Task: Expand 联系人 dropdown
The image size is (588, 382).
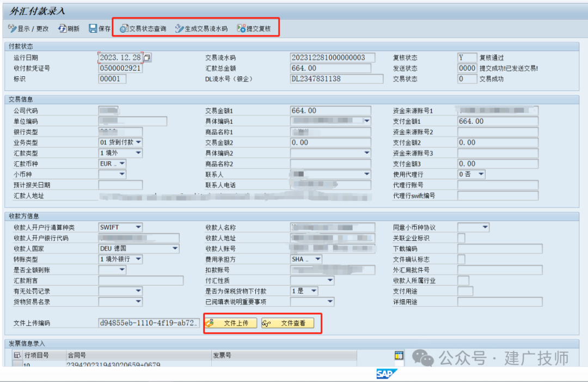Action: [x=367, y=174]
